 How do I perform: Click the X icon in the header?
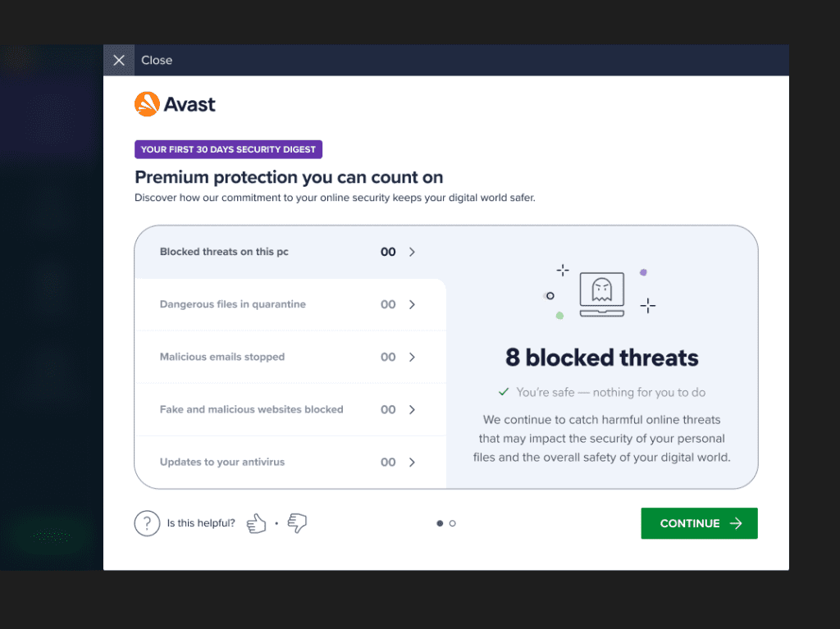(119, 60)
